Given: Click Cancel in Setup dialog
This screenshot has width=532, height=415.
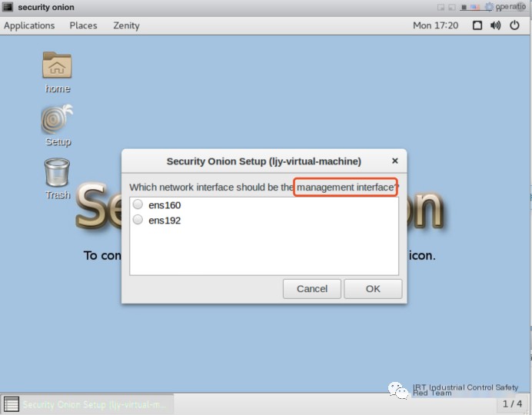Looking at the screenshot, I should (312, 289).
